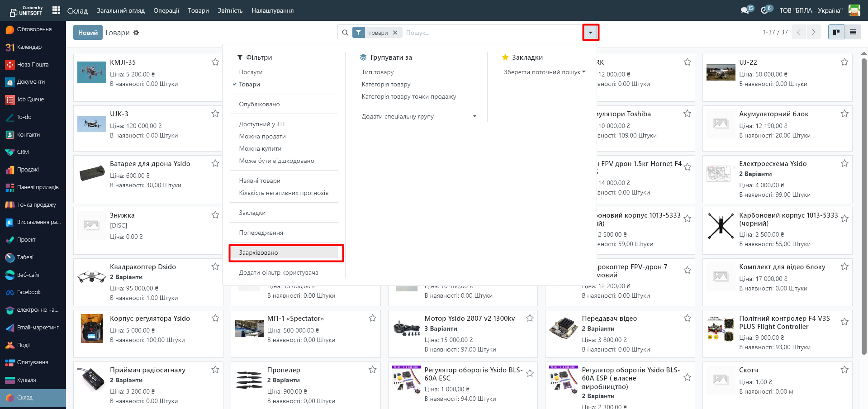
Task: Click the Товари settings gear icon
Action: point(136,33)
